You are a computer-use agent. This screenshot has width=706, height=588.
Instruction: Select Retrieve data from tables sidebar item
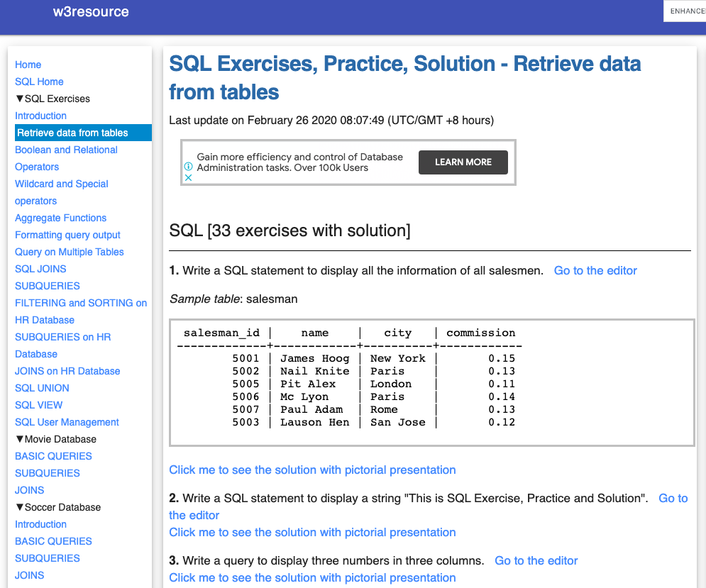(x=73, y=133)
